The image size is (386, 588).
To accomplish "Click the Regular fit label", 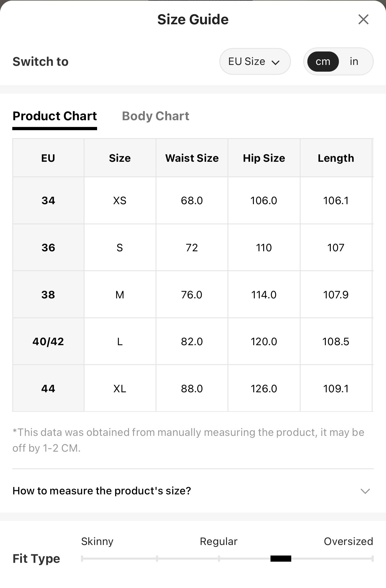I will click(x=218, y=541).
